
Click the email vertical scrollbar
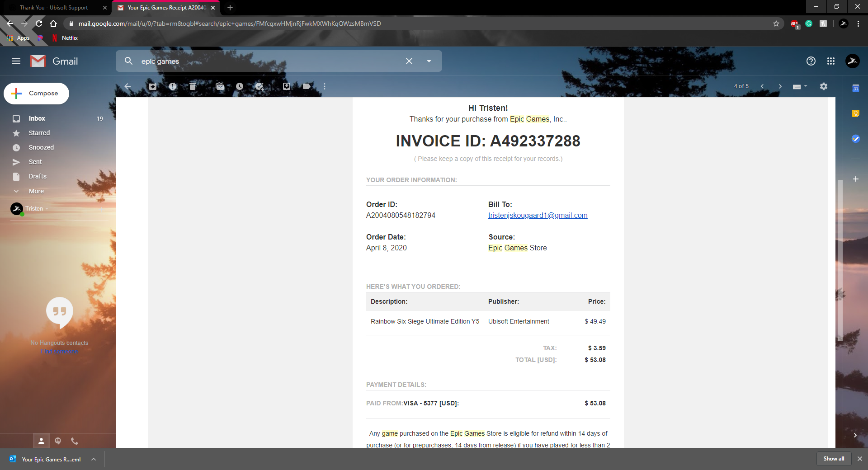(x=840, y=260)
